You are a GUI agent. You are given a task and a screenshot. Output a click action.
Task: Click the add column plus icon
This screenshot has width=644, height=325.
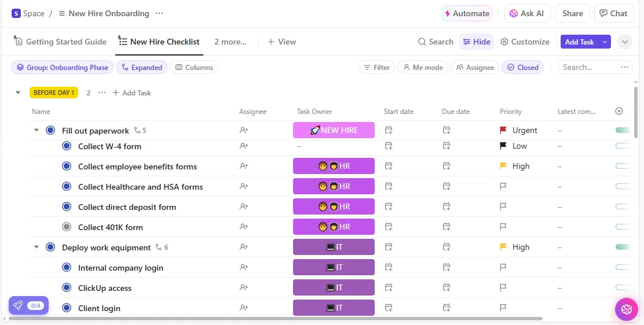tap(619, 111)
